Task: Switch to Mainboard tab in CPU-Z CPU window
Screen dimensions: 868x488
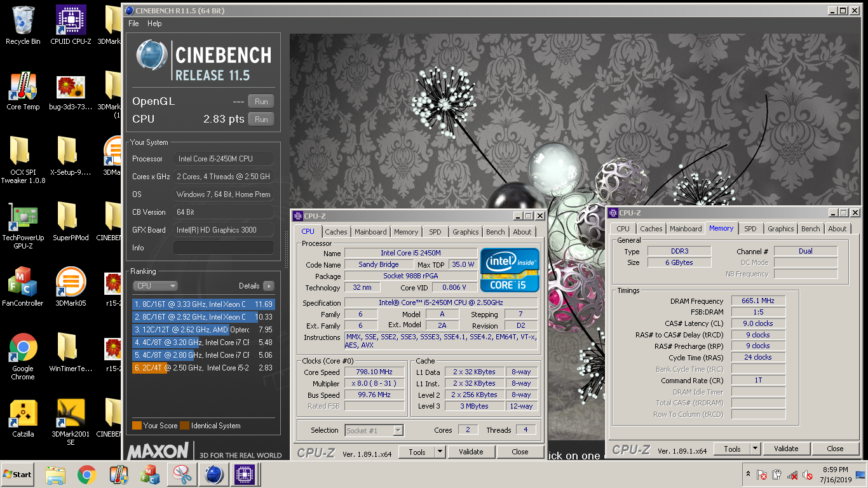Action: [370, 232]
